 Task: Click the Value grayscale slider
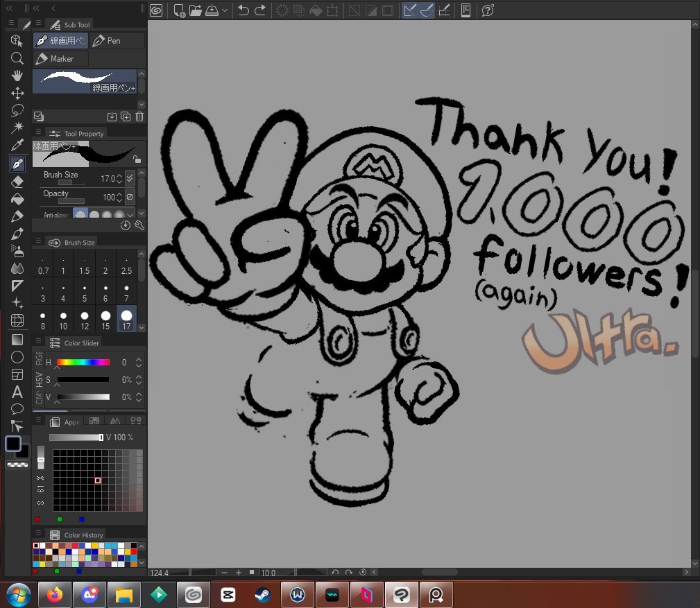coord(83,397)
